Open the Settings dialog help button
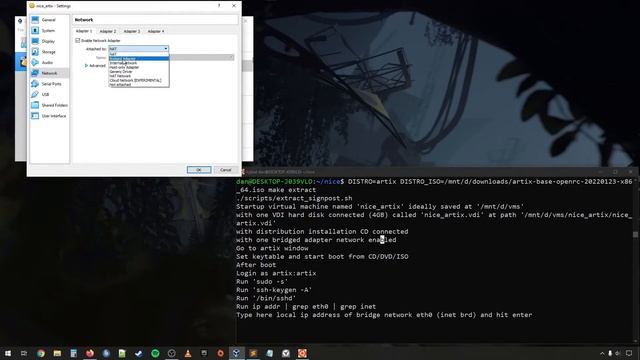 tap(219, 6)
